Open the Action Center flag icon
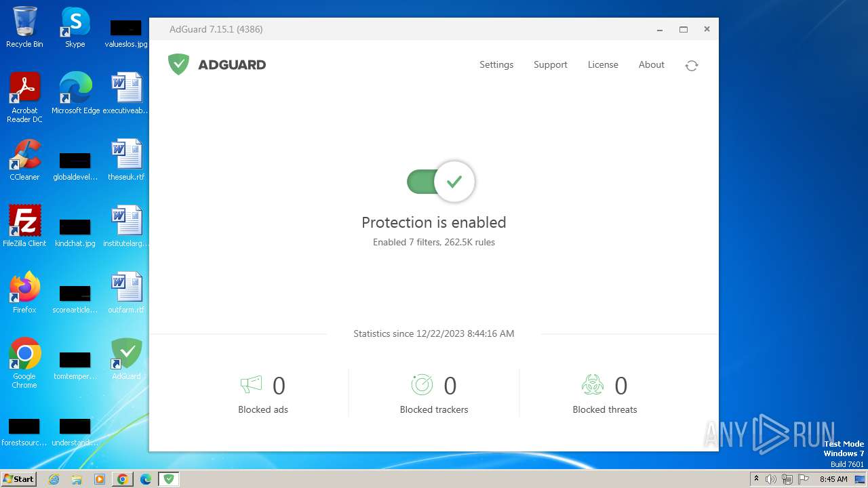The height and width of the screenshot is (488, 868). tap(804, 479)
